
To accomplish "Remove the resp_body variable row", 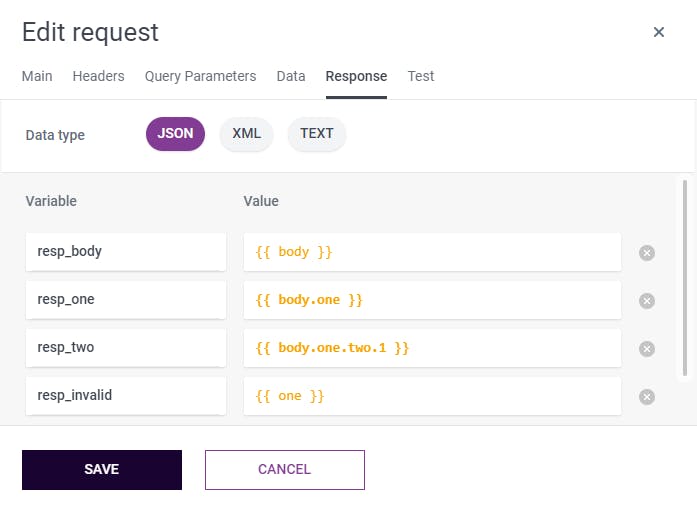I will (x=647, y=252).
